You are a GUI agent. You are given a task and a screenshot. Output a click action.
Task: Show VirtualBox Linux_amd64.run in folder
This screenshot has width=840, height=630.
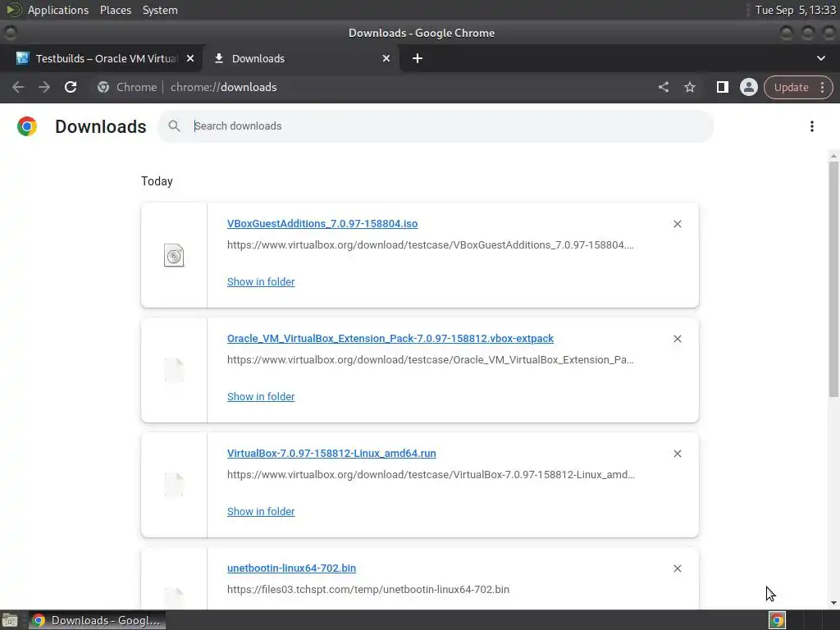click(x=261, y=512)
